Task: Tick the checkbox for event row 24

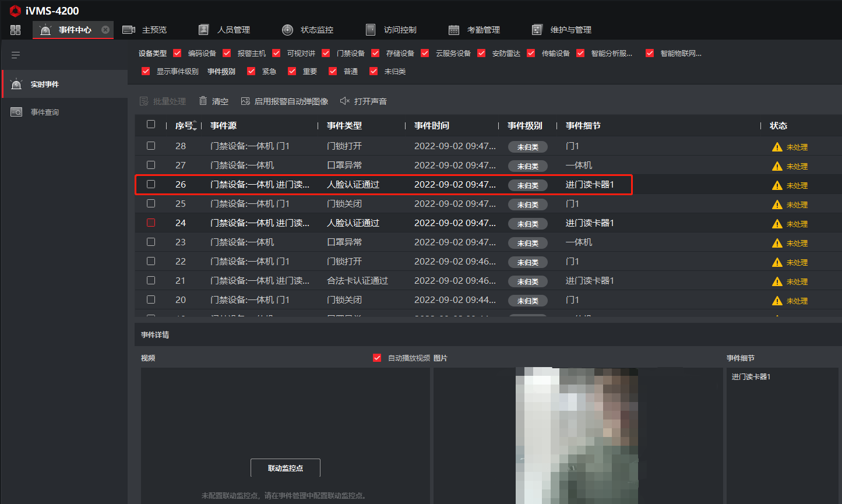Action: tap(151, 223)
